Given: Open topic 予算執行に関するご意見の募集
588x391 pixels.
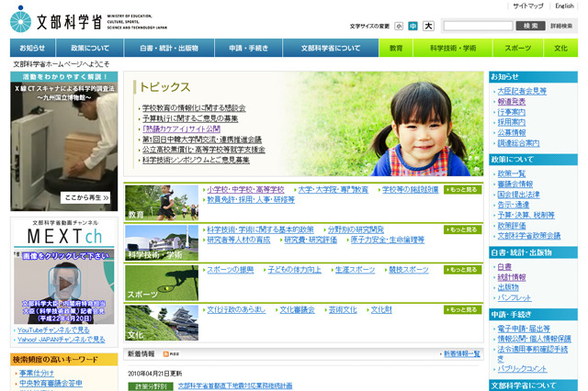Looking at the screenshot, I should tap(190, 118).
